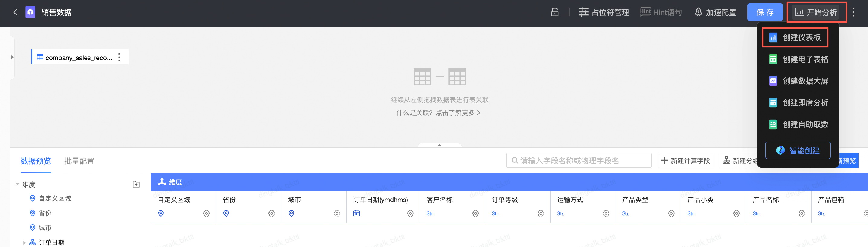Open settings gear for 产品小类 column
The height and width of the screenshot is (247, 868).
(x=737, y=214)
